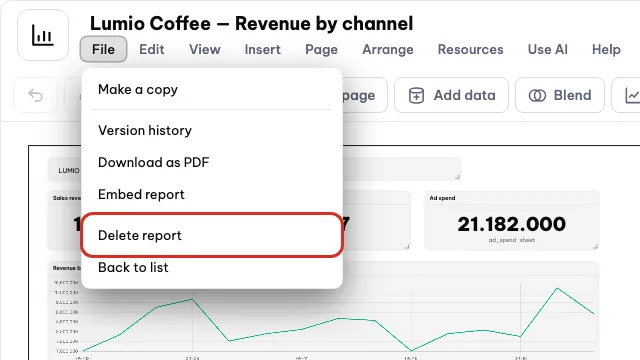Open the Edit menu

[x=151, y=49]
